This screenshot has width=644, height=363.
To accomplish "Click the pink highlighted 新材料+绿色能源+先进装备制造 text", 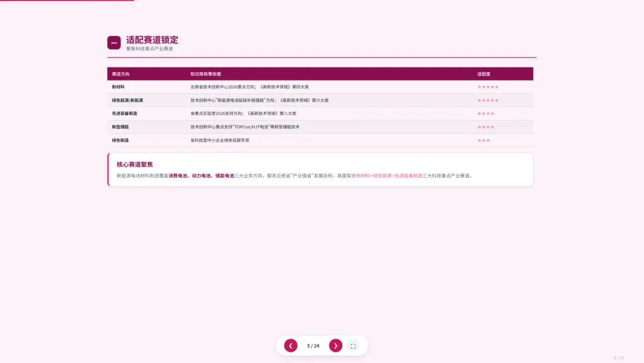I will 389,176.
